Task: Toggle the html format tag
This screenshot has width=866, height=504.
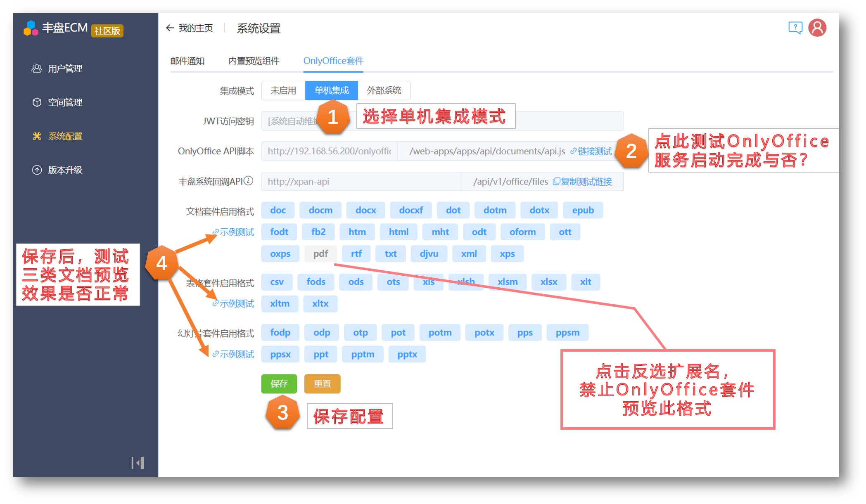Action: pyautogui.click(x=399, y=232)
